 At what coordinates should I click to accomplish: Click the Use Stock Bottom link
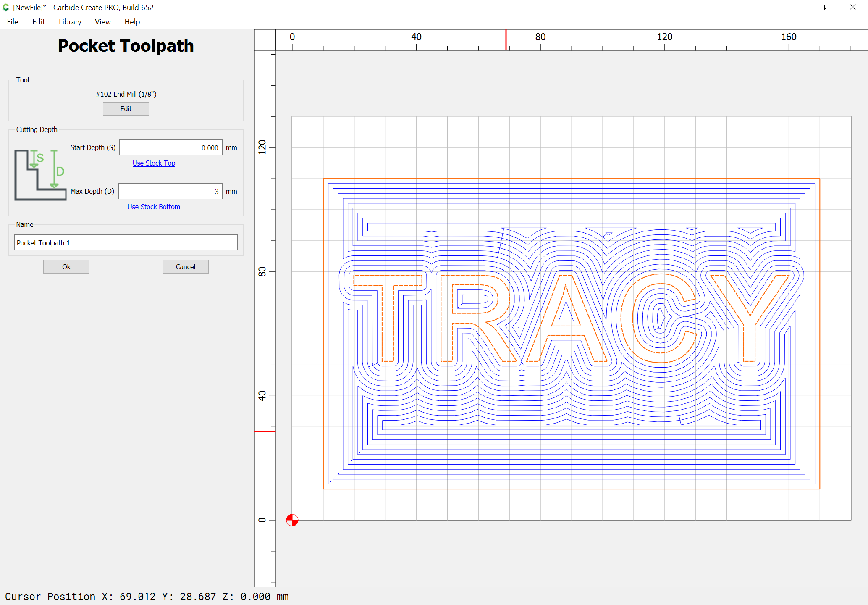coord(154,207)
